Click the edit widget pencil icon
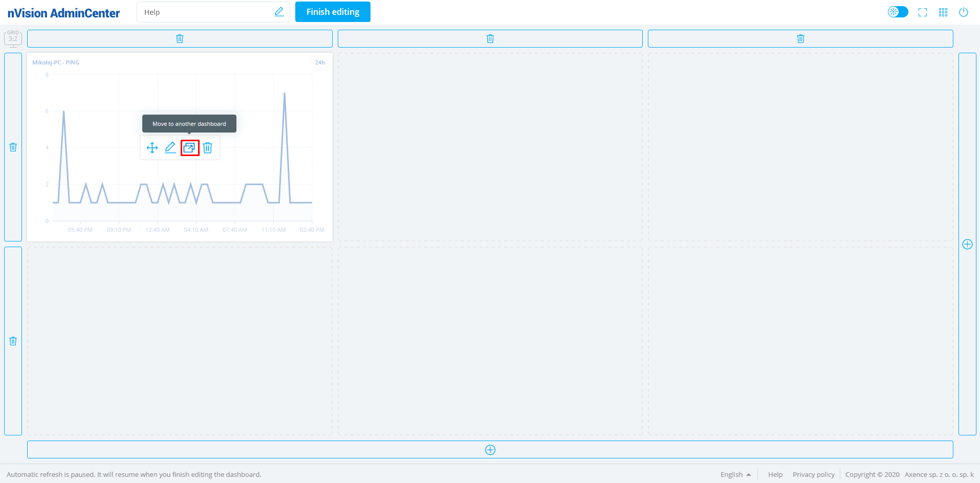Viewport: 980px width, 483px height. (170, 148)
